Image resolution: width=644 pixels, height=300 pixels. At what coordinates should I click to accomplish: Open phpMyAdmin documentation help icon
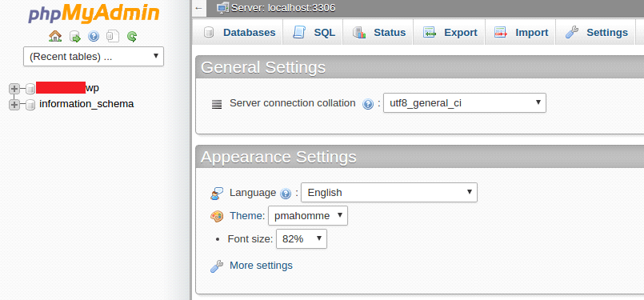point(94,37)
